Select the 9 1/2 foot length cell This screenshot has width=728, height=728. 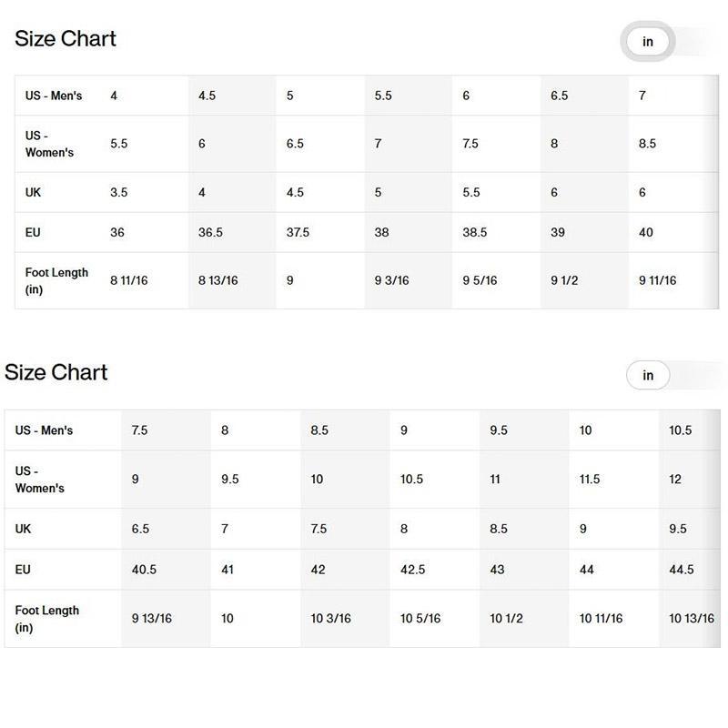tap(564, 281)
